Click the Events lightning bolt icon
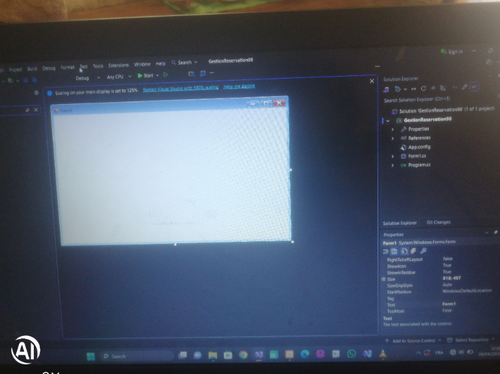The height and width of the screenshot is (374, 500). pos(413,251)
